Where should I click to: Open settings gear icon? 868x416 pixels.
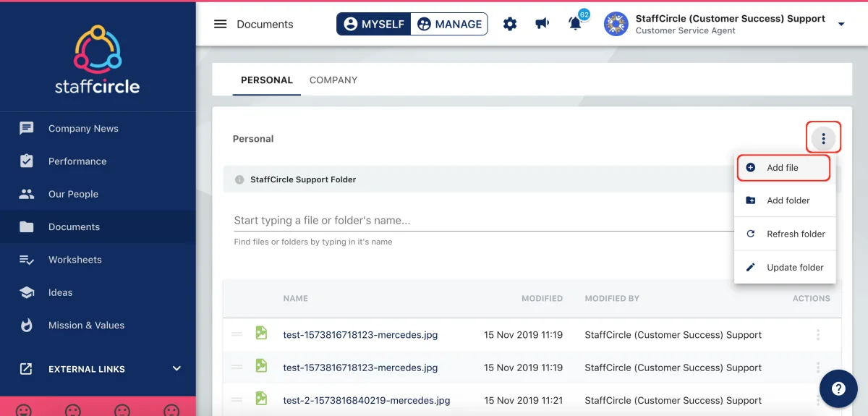510,24
